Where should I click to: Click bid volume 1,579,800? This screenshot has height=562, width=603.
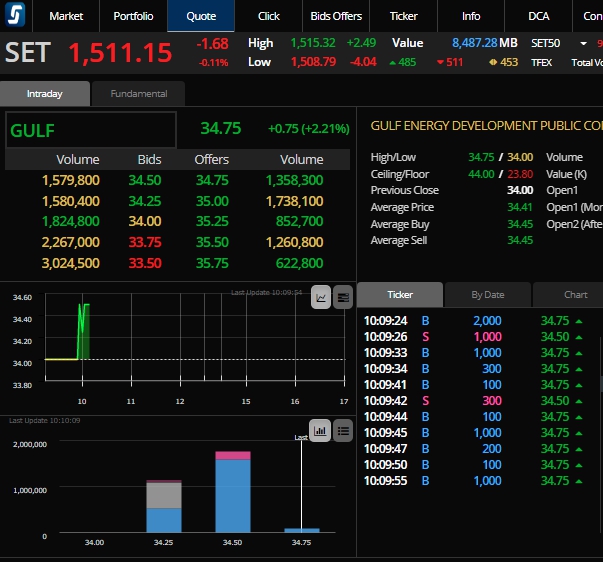pos(71,180)
